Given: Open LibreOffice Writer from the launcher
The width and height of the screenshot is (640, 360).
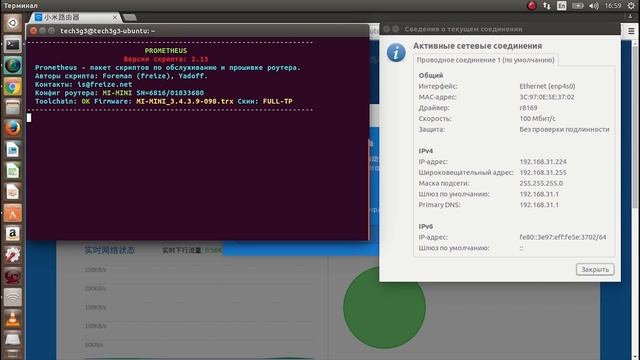Looking at the screenshot, I should 12,150.
